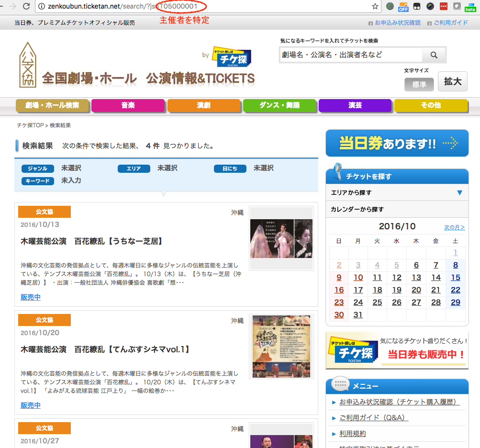Viewport: 480px width, 448px height.
Task: Open the ダンス・舞踊 category tab
Action: tap(279, 105)
